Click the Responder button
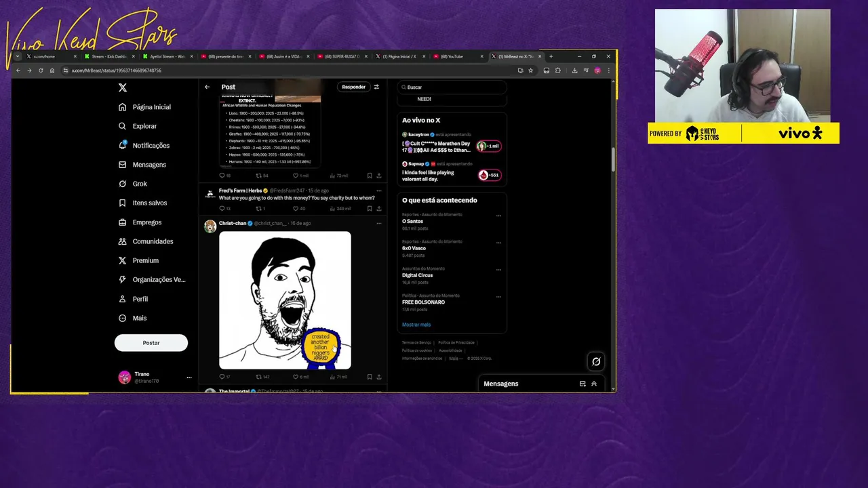Image resolution: width=868 pixels, height=488 pixels. click(x=353, y=87)
